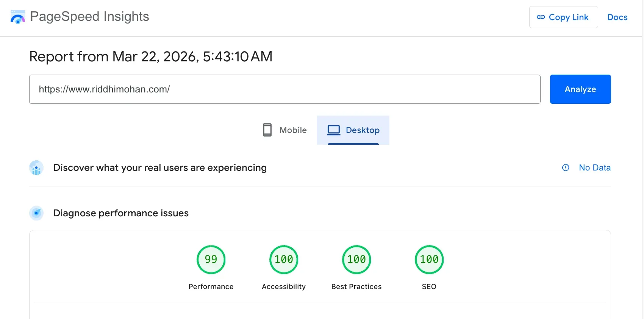Switch to the Mobile tab
The width and height of the screenshot is (644, 319).
click(x=285, y=130)
